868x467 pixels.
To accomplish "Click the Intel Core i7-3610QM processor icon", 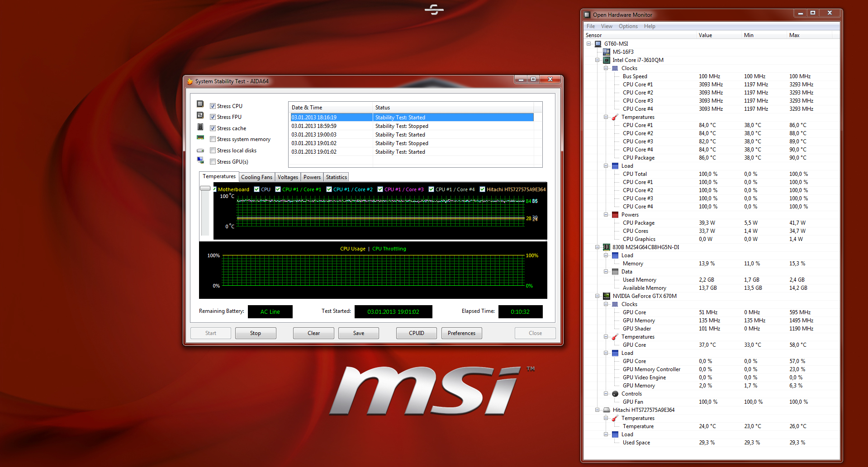I will (607, 60).
